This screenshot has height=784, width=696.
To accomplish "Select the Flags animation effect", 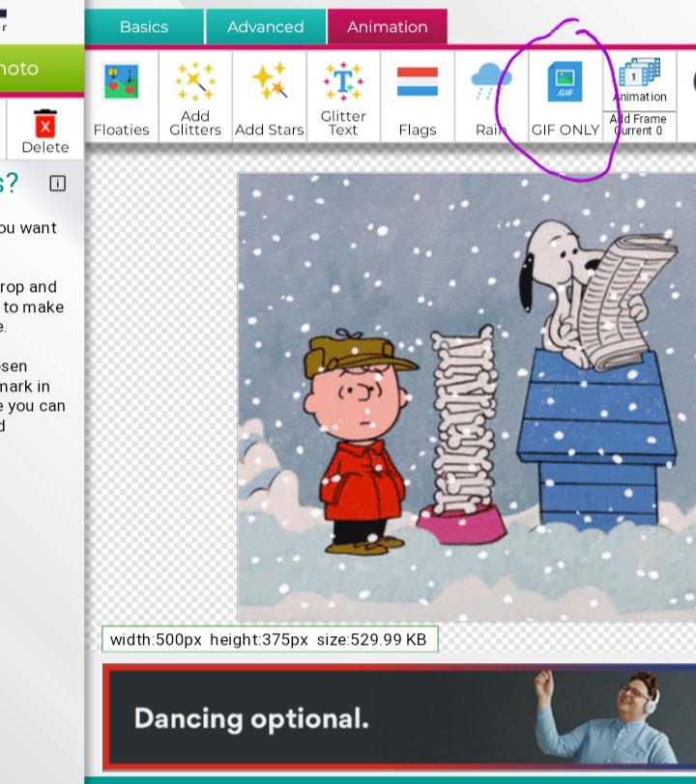I will (418, 97).
